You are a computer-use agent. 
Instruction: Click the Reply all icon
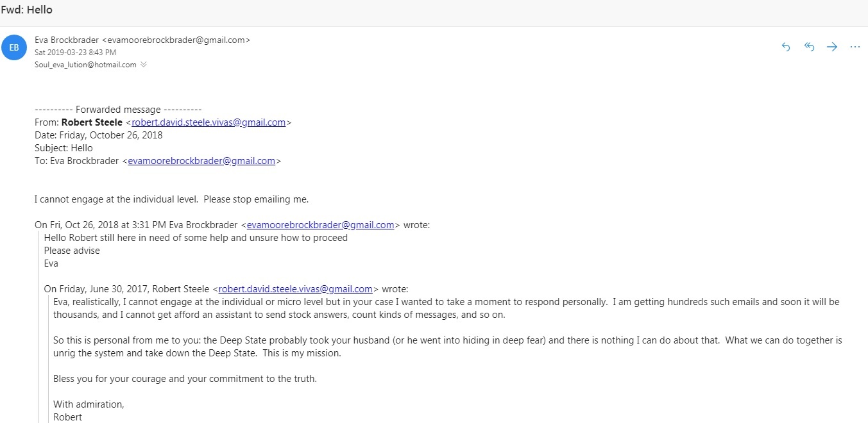(809, 47)
